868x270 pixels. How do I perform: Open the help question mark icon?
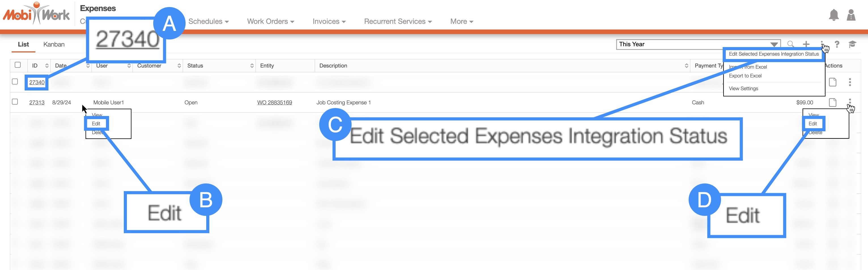837,44
